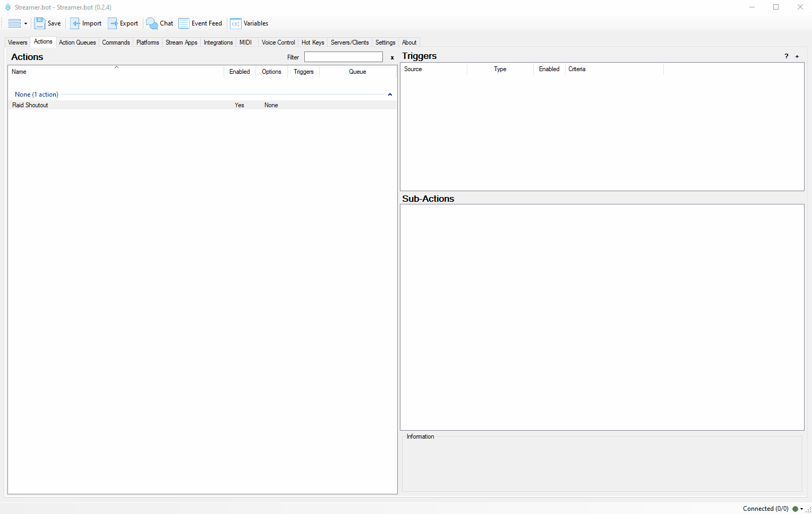Switch to the Commands tab
Image resolution: width=812 pixels, height=514 pixels.
pos(116,42)
